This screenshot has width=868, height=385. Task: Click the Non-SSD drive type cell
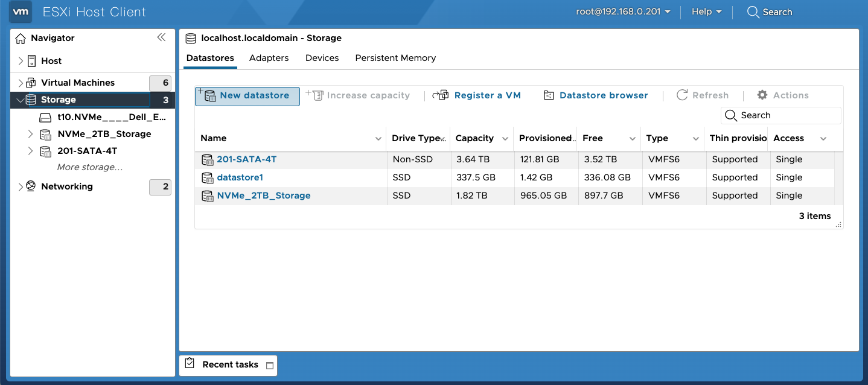(x=418, y=159)
